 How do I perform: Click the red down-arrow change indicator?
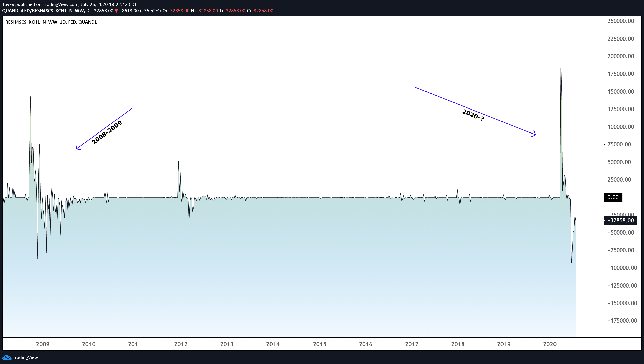(x=116, y=11)
